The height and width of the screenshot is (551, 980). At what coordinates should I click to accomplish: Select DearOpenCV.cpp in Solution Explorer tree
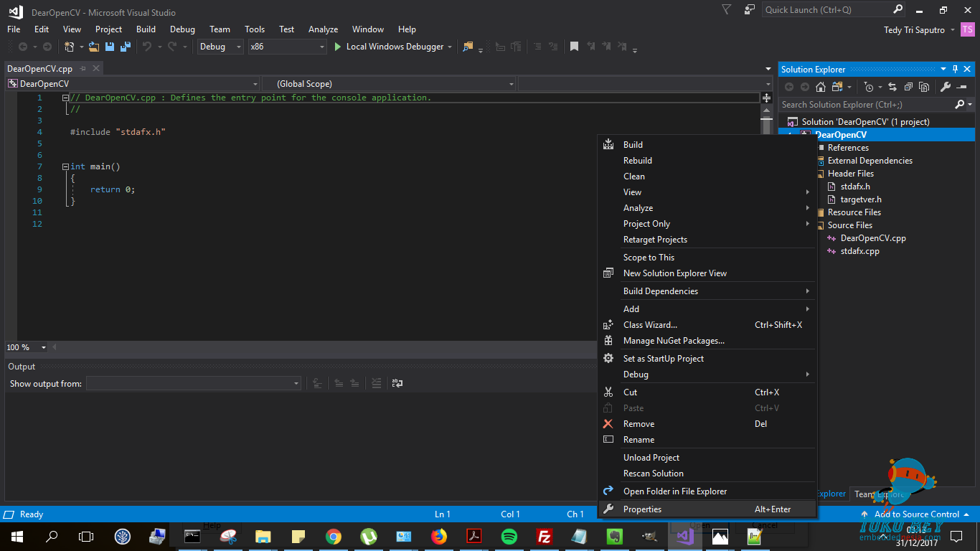pos(872,238)
